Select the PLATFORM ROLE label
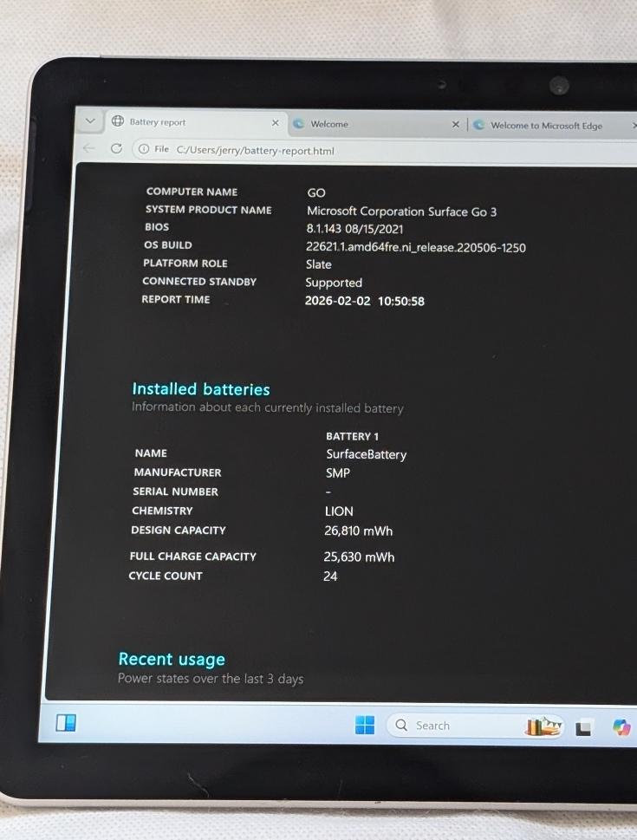637x840 pixels. point(185,263)
